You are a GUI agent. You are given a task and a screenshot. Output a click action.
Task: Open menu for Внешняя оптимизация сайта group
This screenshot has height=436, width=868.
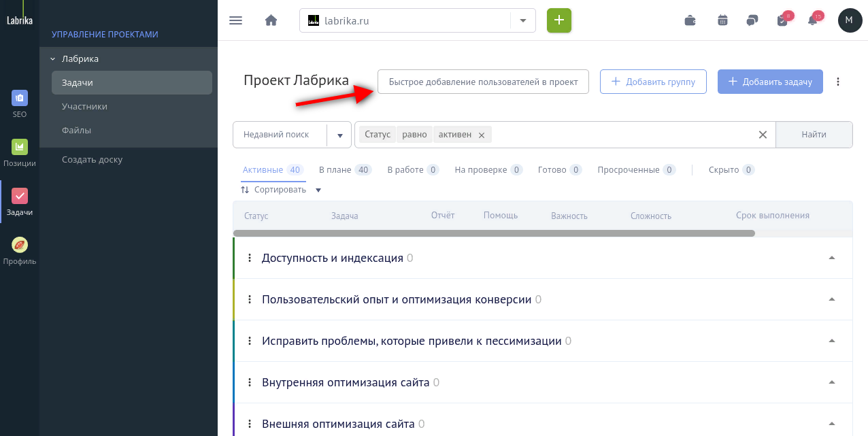(250, 424)
